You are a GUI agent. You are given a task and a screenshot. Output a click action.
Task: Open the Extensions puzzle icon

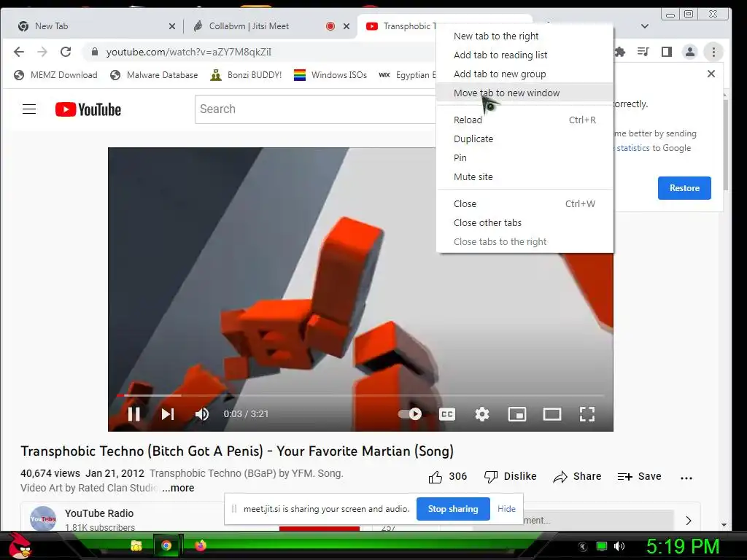(620, 52)
